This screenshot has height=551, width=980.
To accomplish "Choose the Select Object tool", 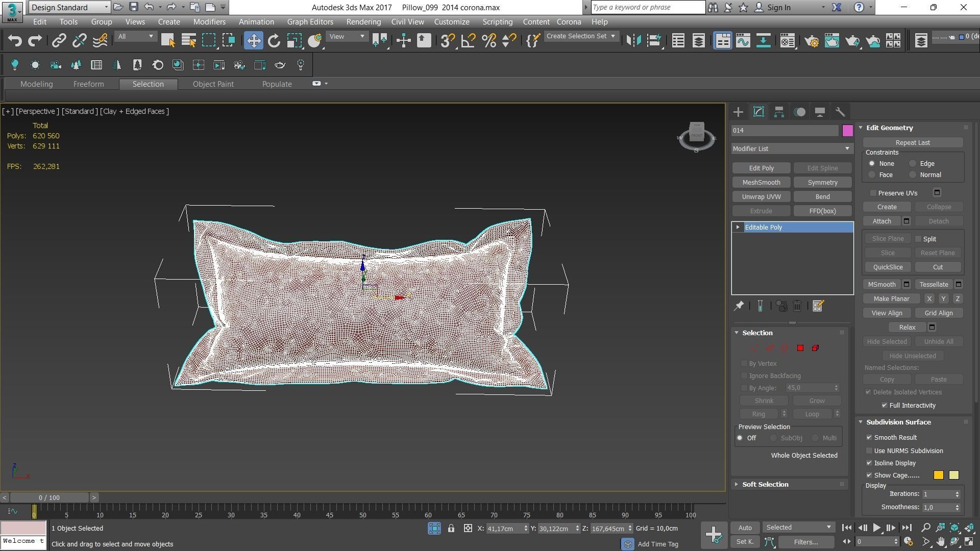I will [x=168, y=40].
